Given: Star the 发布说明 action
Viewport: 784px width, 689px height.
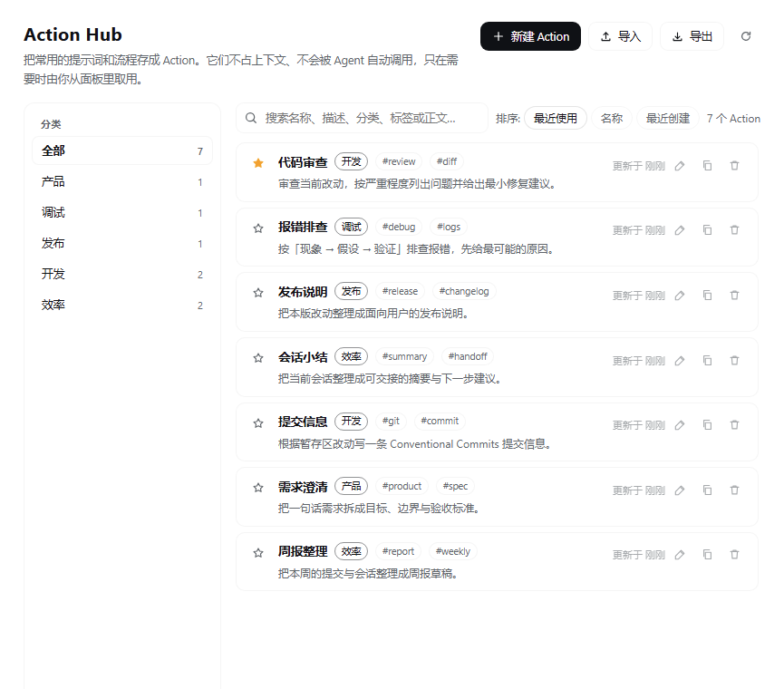Looking at the screenshot, I should coord(258,293).
